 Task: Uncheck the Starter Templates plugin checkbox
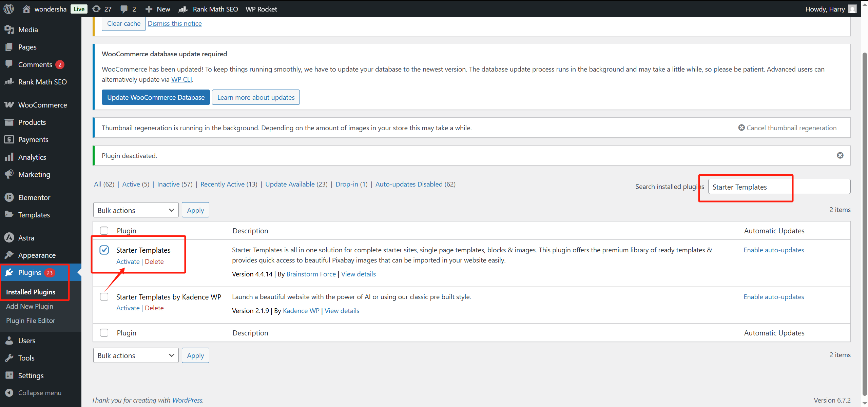click(104, 250)
